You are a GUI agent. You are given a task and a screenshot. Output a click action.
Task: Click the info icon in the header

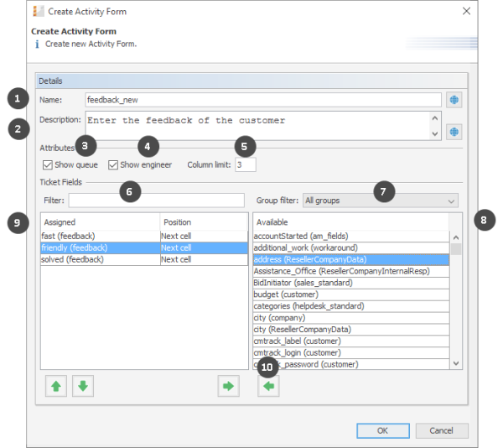(x=36, y=44)
